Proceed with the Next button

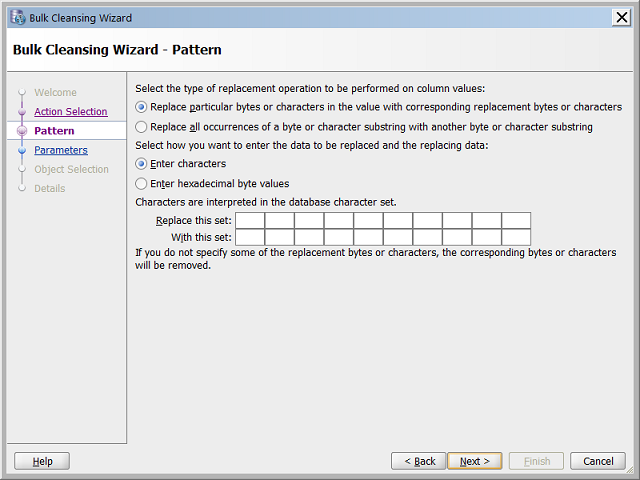click(x=475, y=461)
